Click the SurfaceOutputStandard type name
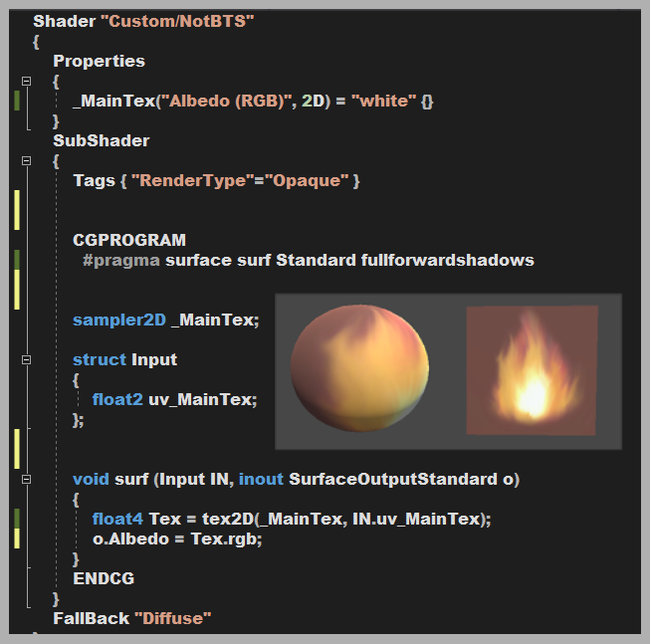650x644 pixels. 393,480
